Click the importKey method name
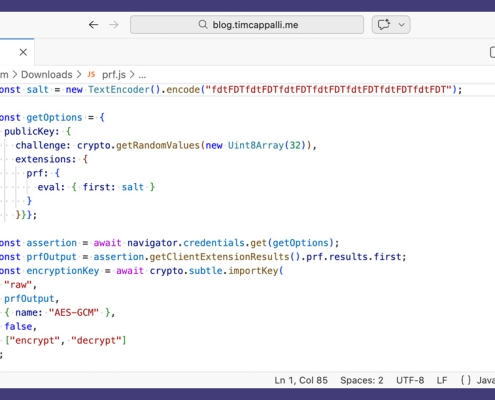The width and height of the screenshot is (495, 400). (253, 271)
